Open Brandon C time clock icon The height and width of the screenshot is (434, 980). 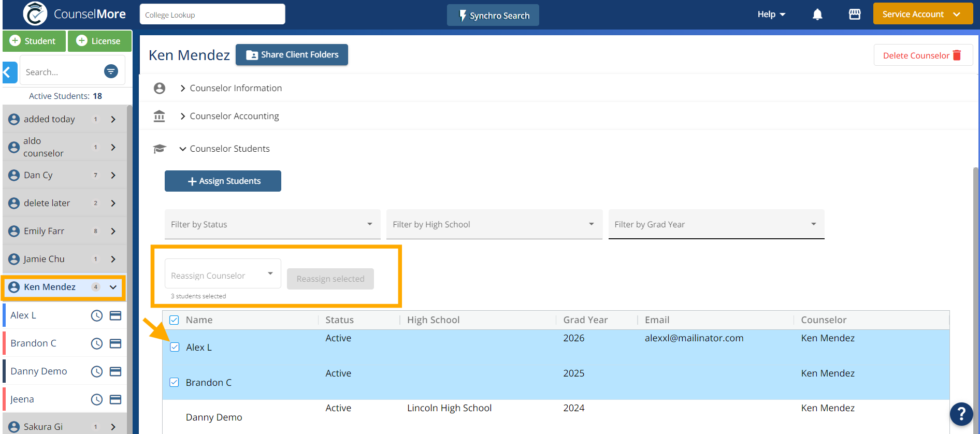[x=97, y=343]
